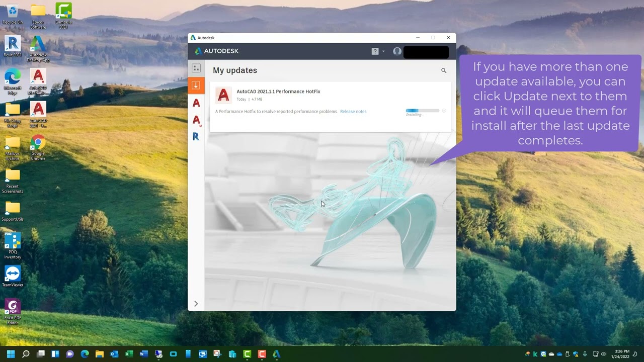Screen dimensions: 644x362
Task: Open Foxit PDF Editor desktop shortcut
Action: pyautogui.click(x=13, y=312)
